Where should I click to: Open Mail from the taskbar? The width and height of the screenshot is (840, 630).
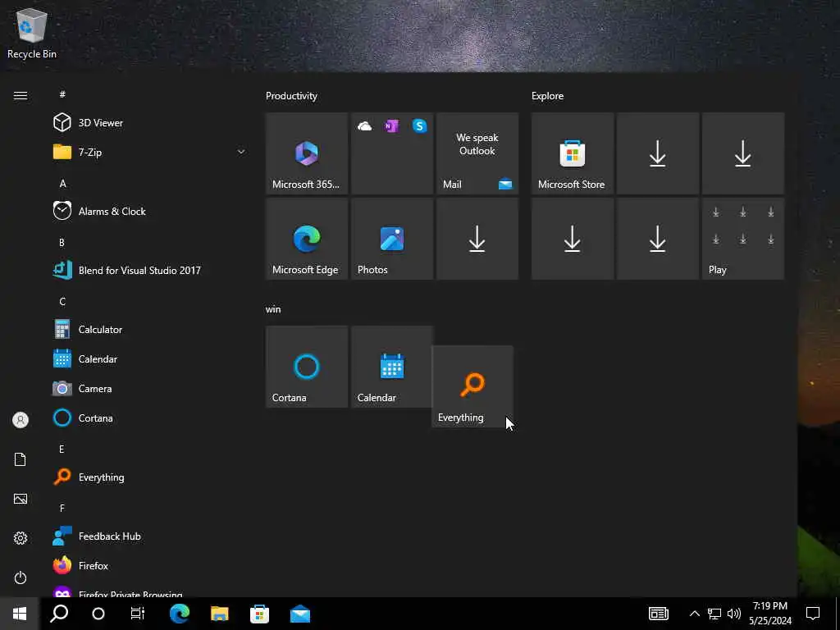click(x=300, y=614)
